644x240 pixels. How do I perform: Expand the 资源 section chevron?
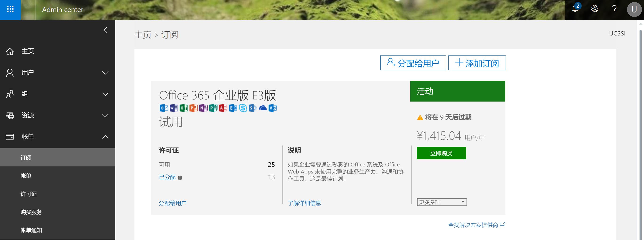(x=105, y=116)
